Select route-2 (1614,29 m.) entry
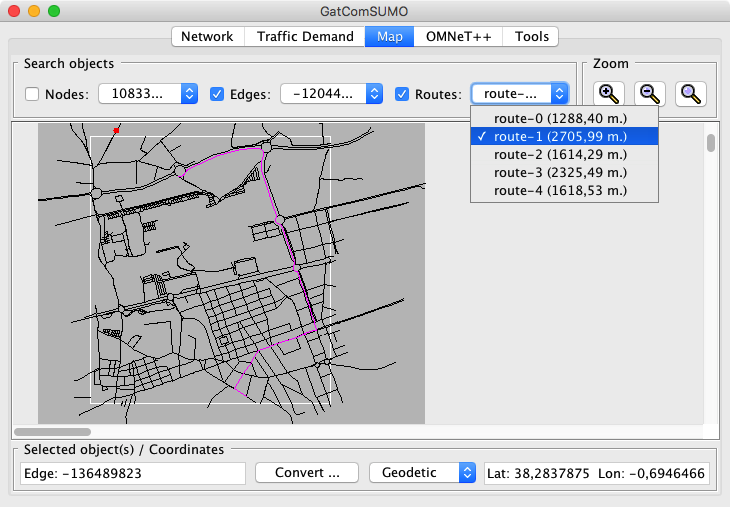The image size is (730, 507). [561, 154]
